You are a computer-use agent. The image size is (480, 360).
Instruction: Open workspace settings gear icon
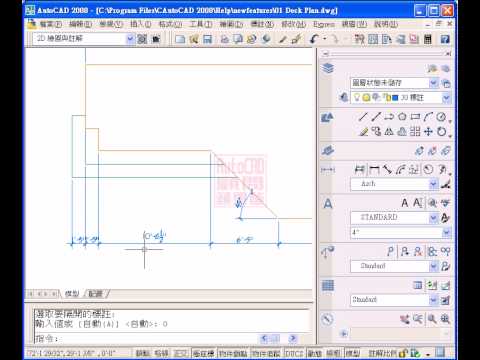tap(142, 39)
